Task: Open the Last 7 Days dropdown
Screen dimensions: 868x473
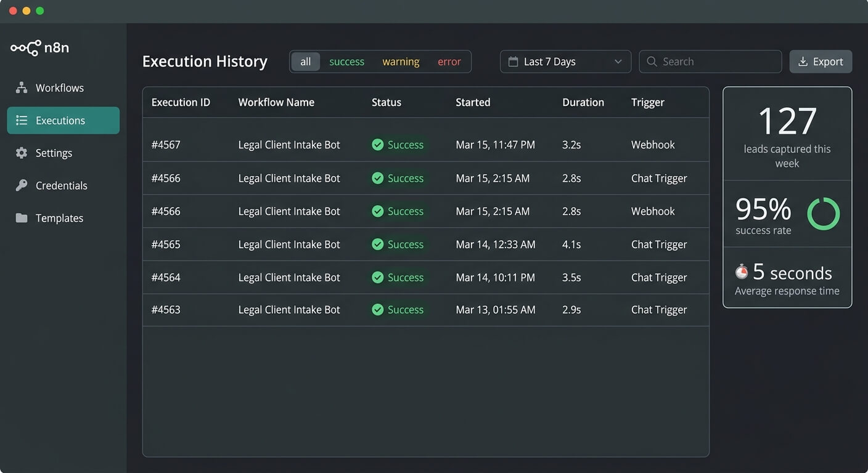Action: [x=565, y=62]
